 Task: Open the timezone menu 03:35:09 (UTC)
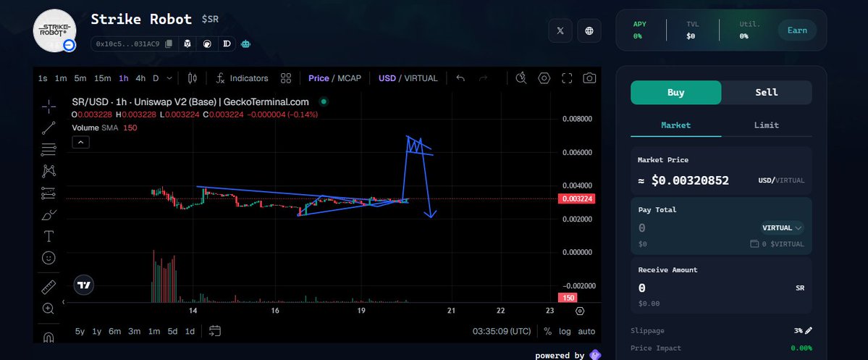pyautogui.click(x=502, y=331)
